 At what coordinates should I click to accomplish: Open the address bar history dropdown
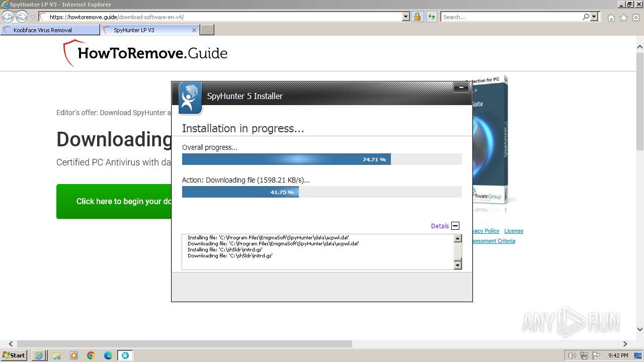tap(406, 17)
